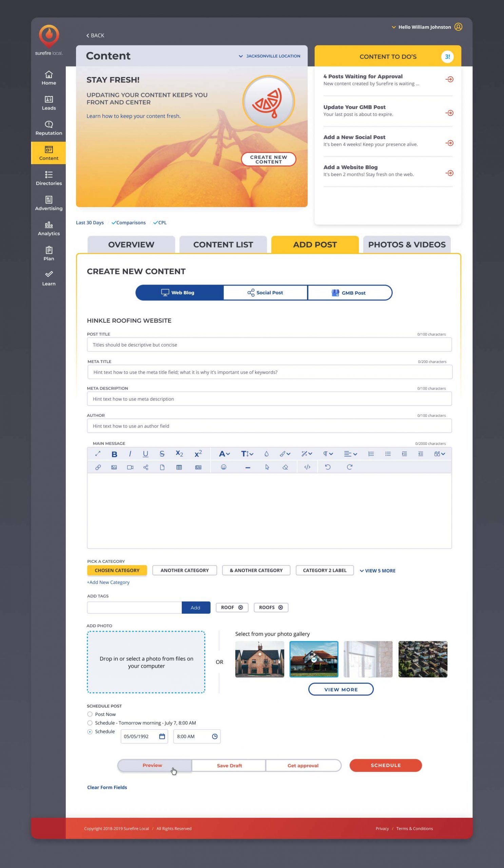Switch to the Content List tab
Viewport: 504px width, 868px height.
click(223, 244)
